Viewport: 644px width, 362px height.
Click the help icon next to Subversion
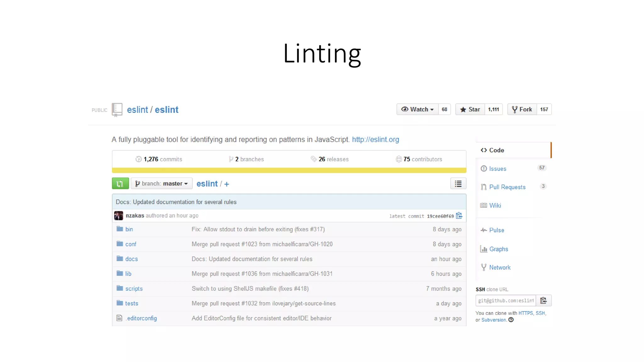click(x=511, y=320)
